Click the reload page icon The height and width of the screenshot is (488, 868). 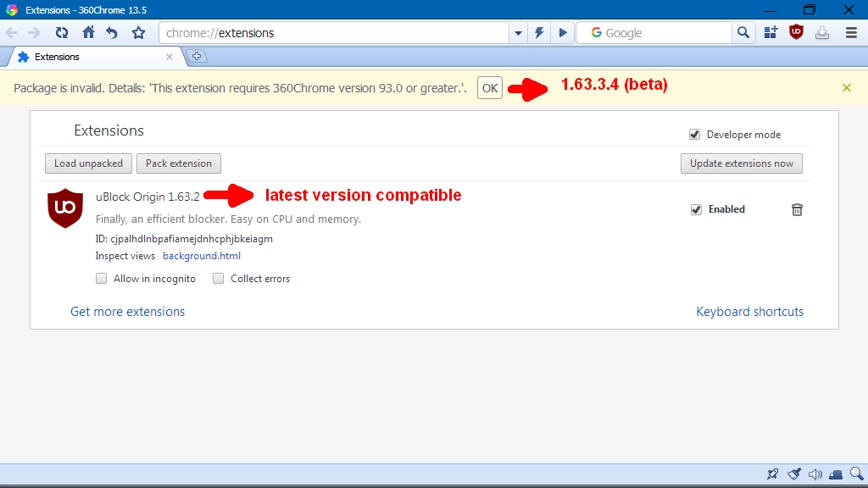click(x=61, y=33)
